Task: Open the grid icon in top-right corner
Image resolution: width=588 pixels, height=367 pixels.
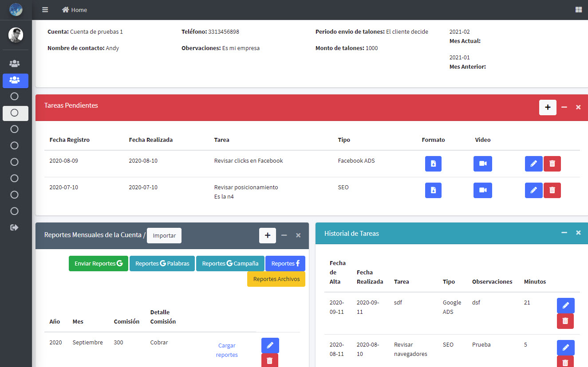Action: click(578, 10)
